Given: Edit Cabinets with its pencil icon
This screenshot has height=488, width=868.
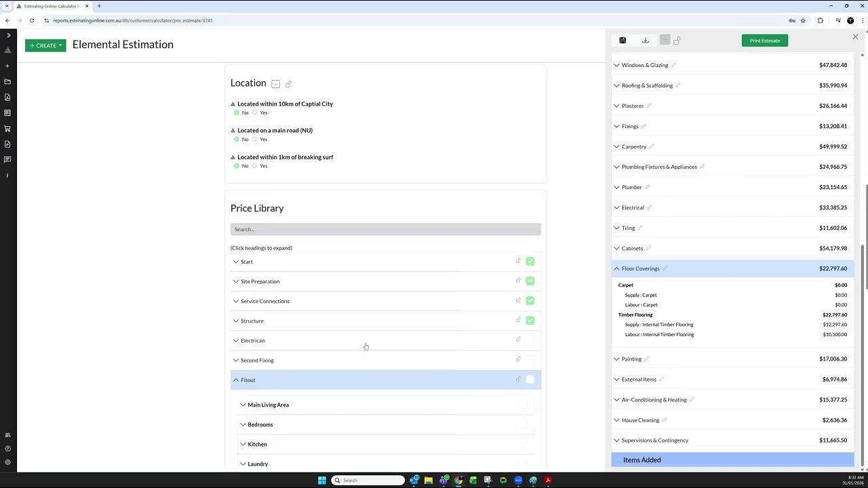Looking at the screenshot, I should [x=648, y=248].
